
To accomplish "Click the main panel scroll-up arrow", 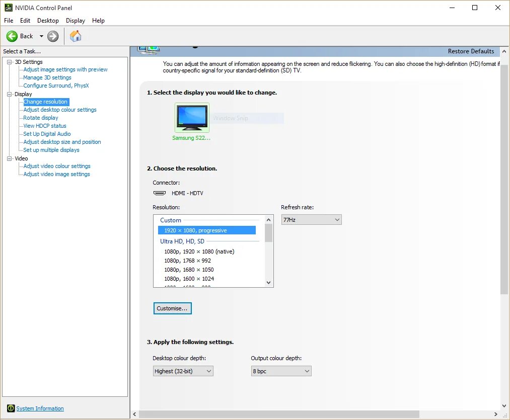I will [x=504, y=51].
